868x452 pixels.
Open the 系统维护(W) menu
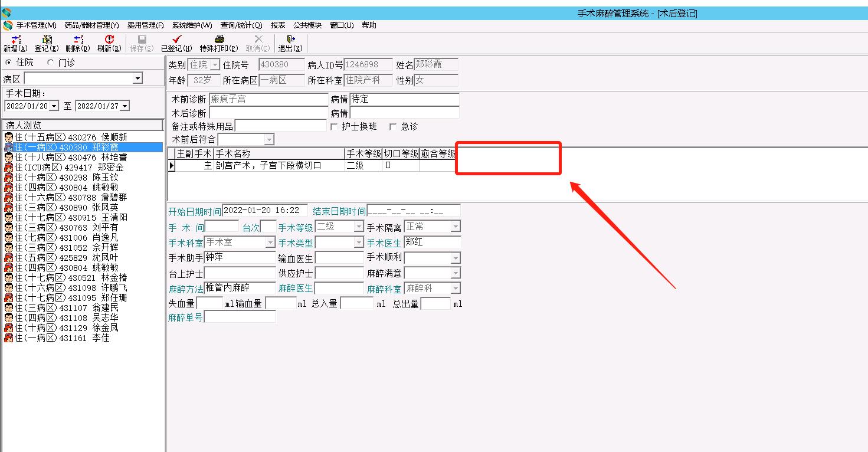(192, 25)
